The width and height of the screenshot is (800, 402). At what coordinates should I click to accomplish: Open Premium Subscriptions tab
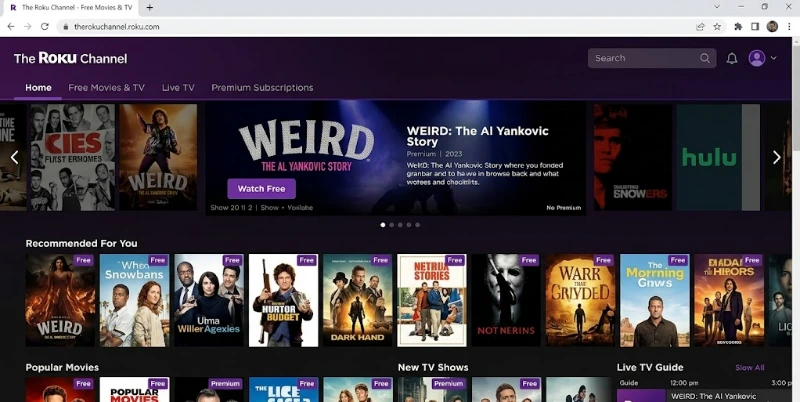262,88
